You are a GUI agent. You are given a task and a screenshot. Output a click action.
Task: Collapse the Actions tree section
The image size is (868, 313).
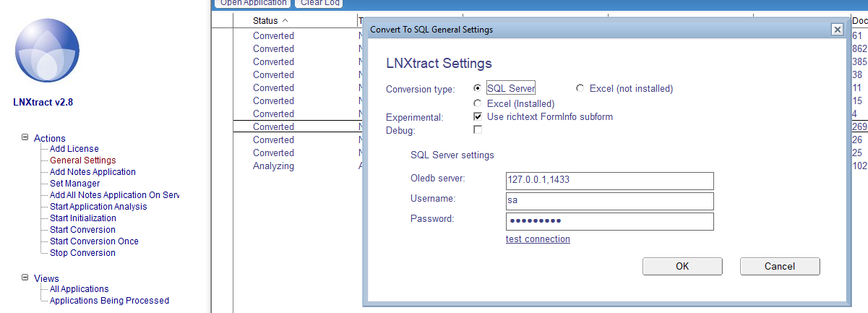[25, 137]
